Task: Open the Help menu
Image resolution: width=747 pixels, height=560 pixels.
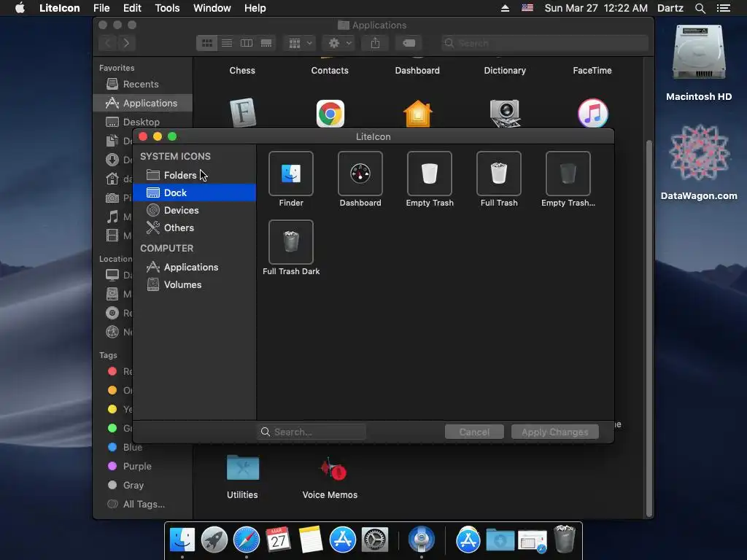Action: tap(255, 8)
